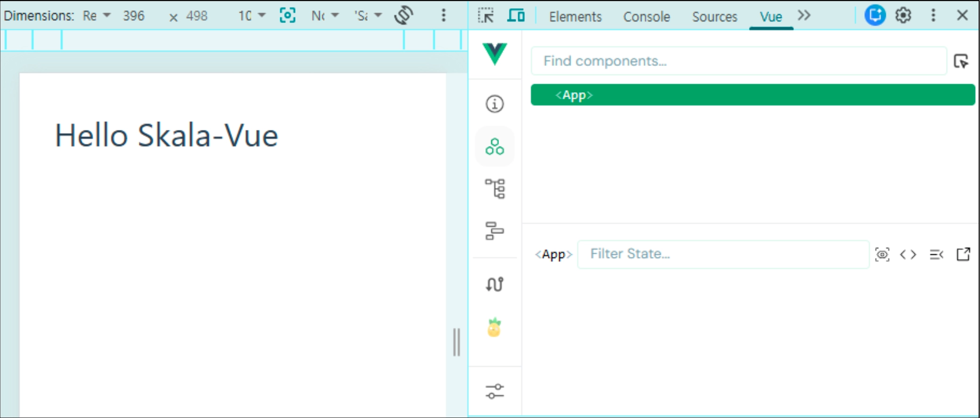Open the Pinia pineapple inspector
This screenshot has height=418, width=980.
494,327
